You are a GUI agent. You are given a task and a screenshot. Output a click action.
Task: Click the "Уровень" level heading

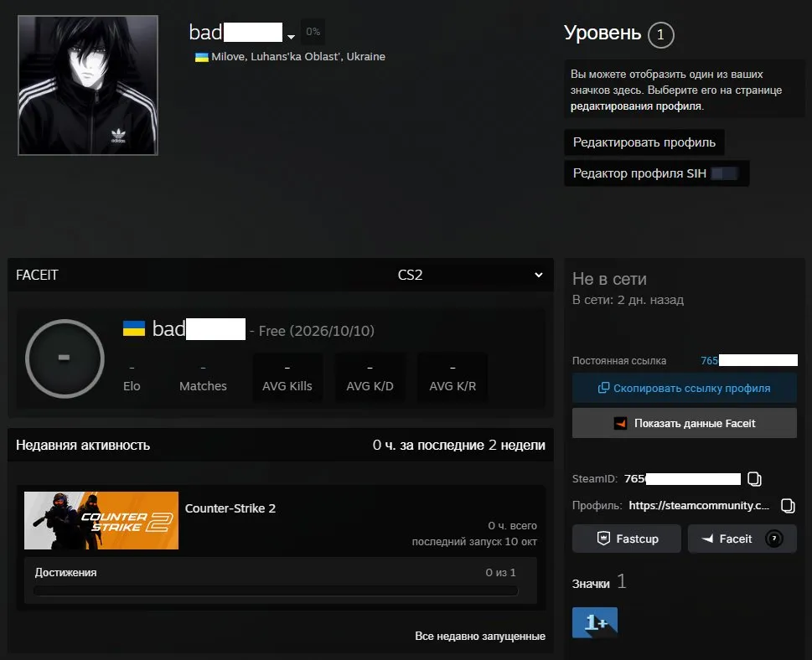coord(603,33)
